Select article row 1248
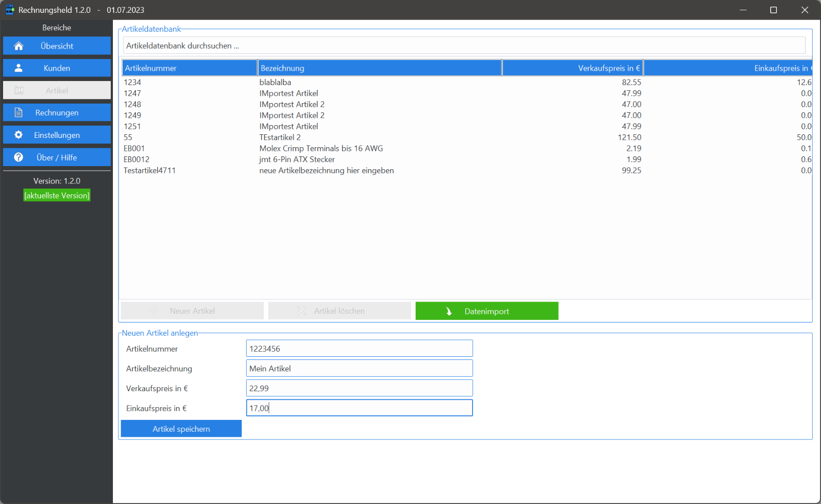Screen dimensions: 821x504 click(x=467, y=104)
